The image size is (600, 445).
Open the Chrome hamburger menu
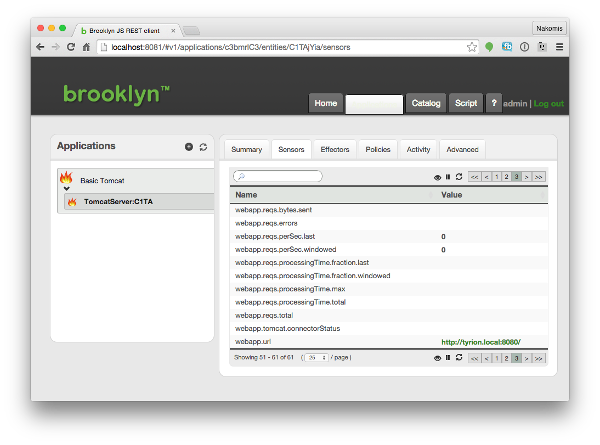click(x=560, y=47)
